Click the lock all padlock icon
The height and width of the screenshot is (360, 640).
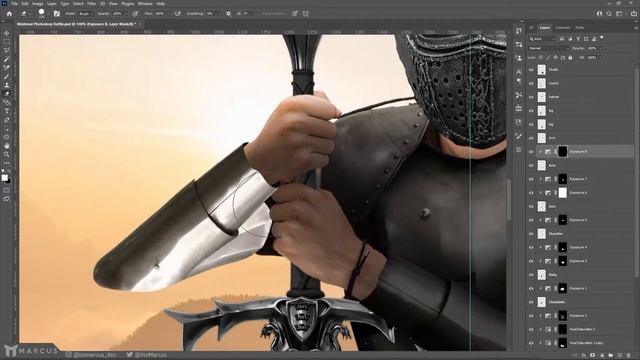pyautogui.click(x=570, y=58)
